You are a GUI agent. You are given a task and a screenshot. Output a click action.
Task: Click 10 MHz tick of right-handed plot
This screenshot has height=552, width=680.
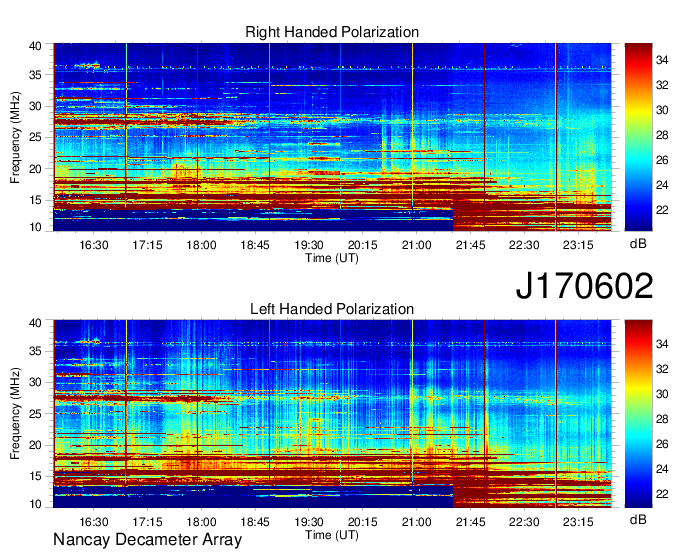[35, 227]
